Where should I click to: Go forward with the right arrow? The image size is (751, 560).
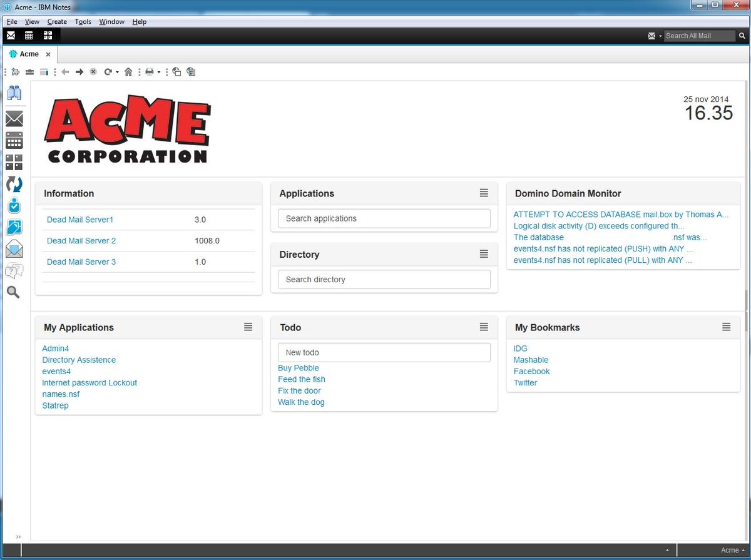click(79, 72)
